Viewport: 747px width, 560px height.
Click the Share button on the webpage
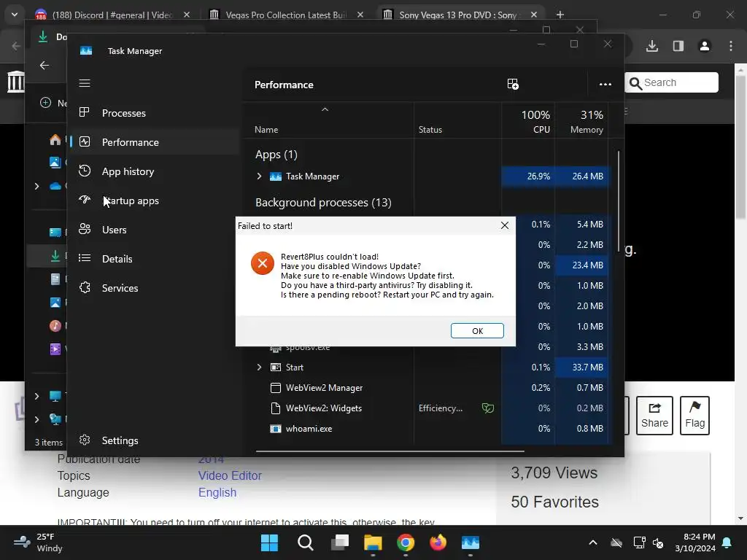point(654,416)
